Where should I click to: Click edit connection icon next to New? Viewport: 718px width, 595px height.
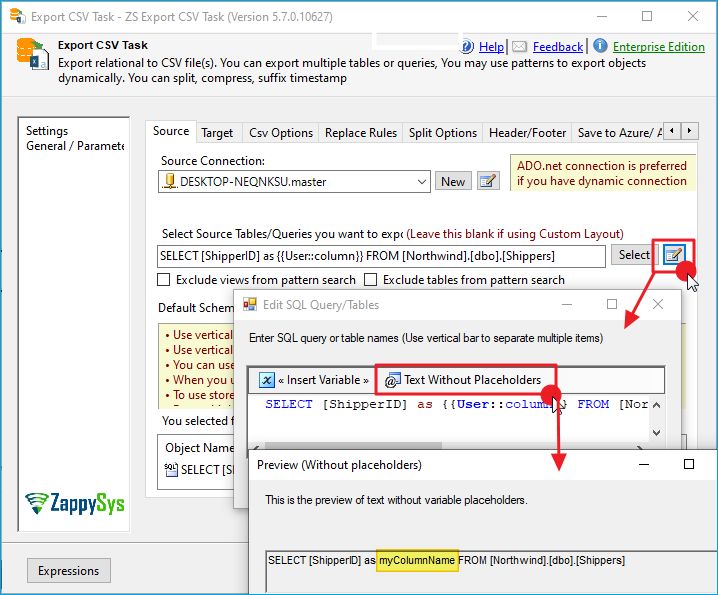tap(487, 181)
